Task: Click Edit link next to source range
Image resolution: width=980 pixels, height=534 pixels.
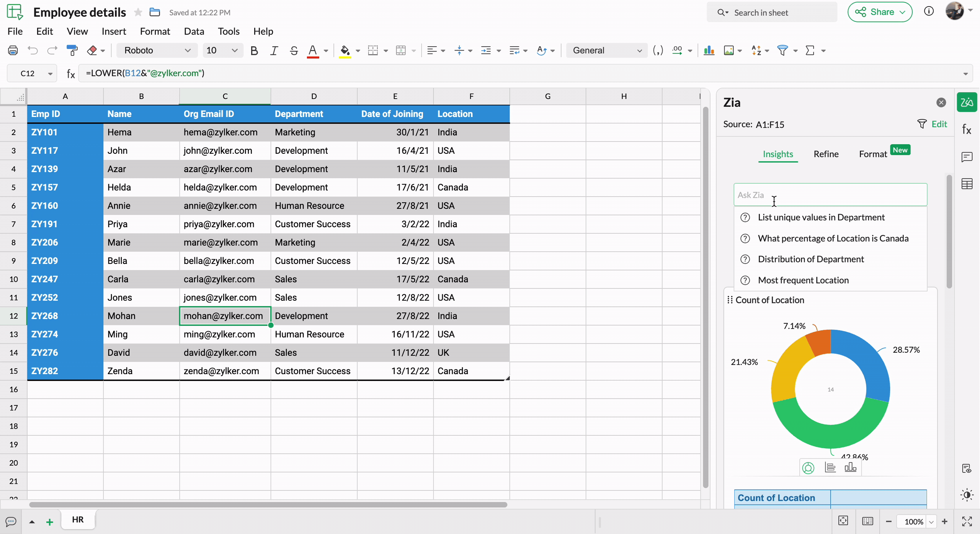Action: (x=939, y=124)
